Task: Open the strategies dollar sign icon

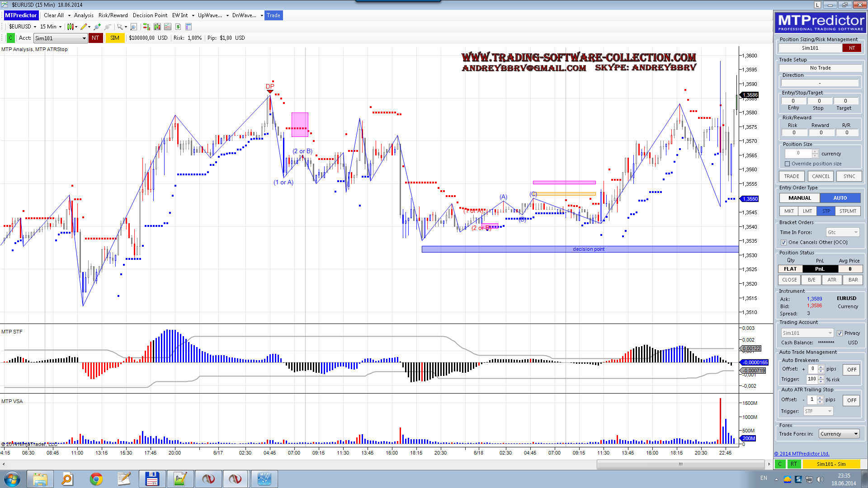Action: click(178, 27)
